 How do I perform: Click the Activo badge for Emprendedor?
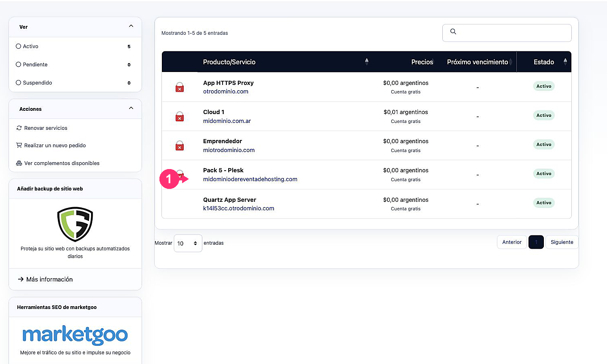coord(544,144)
